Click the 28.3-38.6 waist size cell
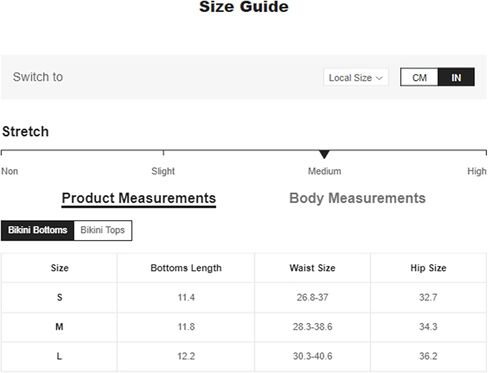Image resolution: width=488 pixels, height=373 pixels. (312, 327)
